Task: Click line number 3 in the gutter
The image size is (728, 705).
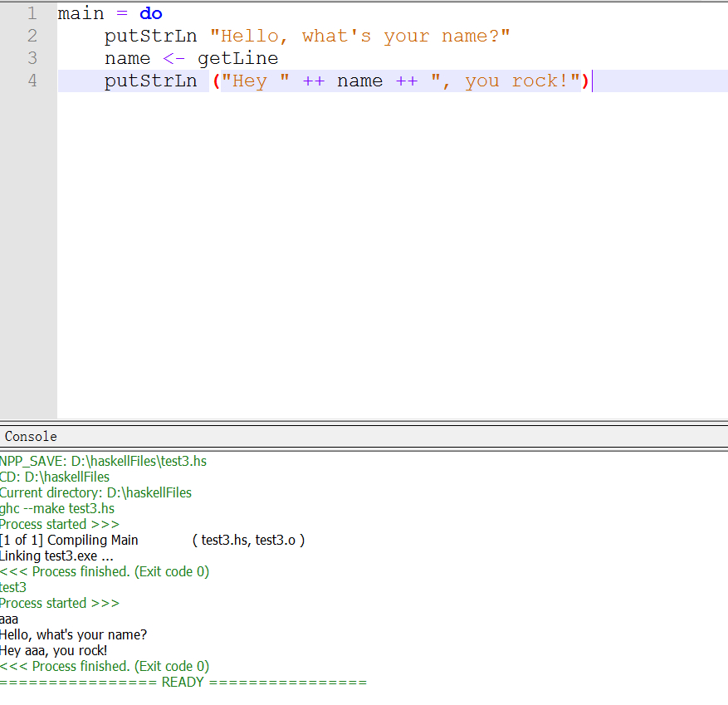Action: [x=32, y=58]
